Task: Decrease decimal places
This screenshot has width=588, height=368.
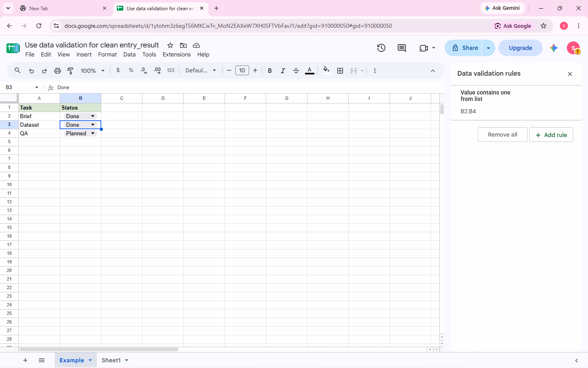Action: pos(144,70)
